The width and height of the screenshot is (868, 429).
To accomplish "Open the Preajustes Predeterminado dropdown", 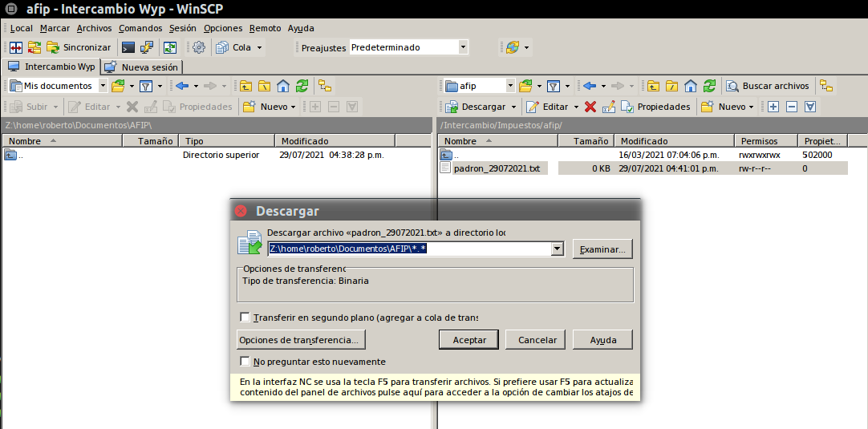I will coord(463,47).
